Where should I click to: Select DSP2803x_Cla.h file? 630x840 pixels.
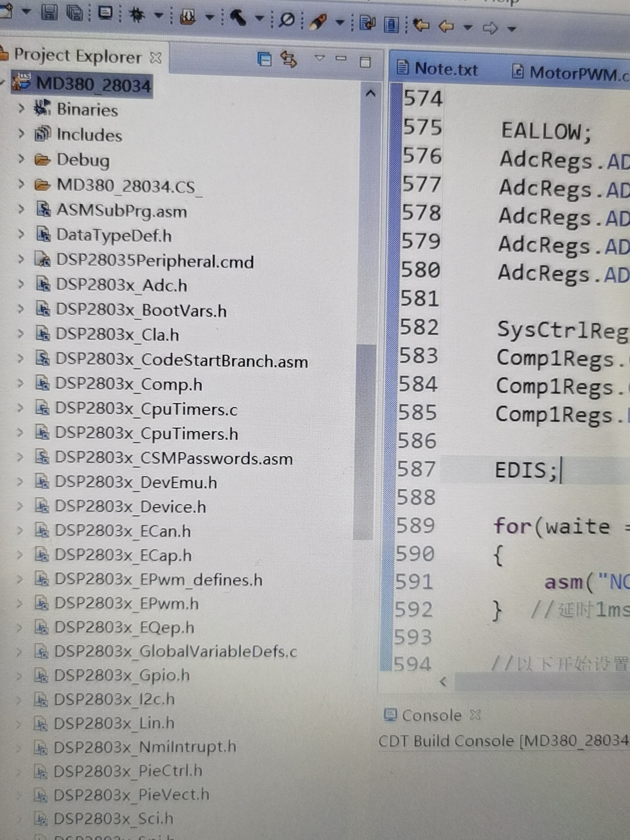pos(117,335)
